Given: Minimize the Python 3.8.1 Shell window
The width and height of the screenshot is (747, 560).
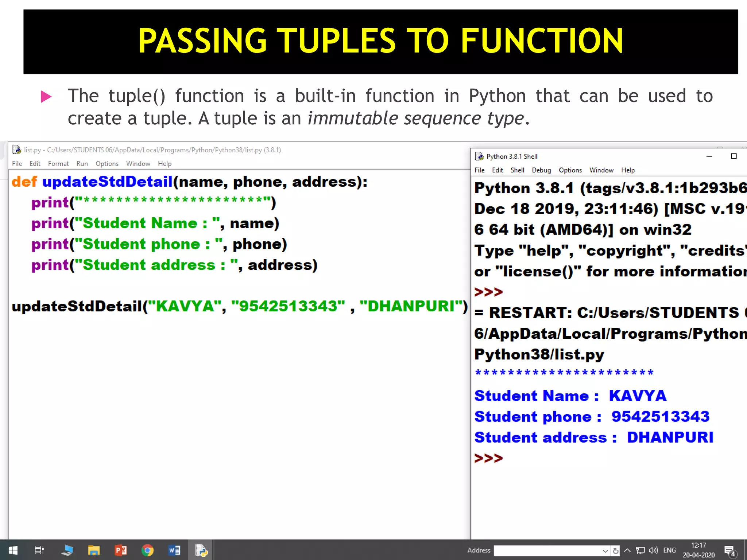Looking at the screenshot, I should click(709, 156).
